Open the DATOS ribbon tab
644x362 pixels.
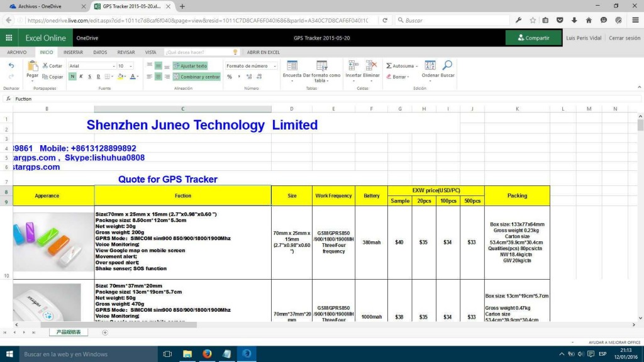coord(100,52)
